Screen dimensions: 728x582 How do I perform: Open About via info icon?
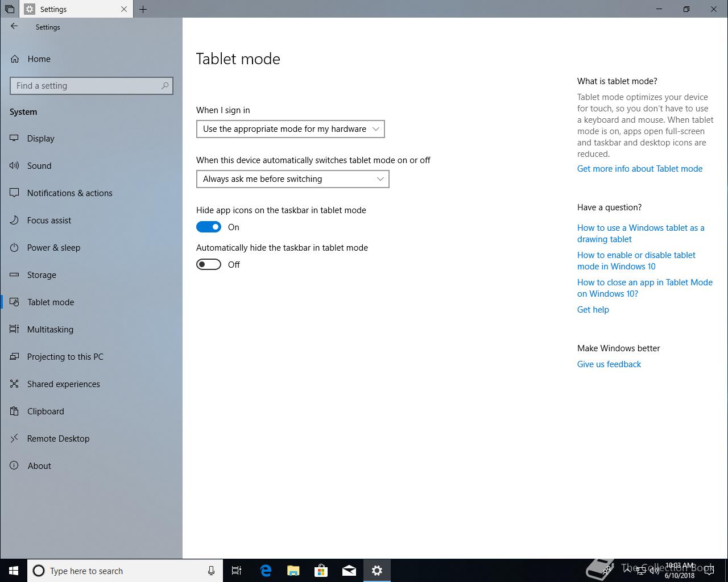click(15, 466)
